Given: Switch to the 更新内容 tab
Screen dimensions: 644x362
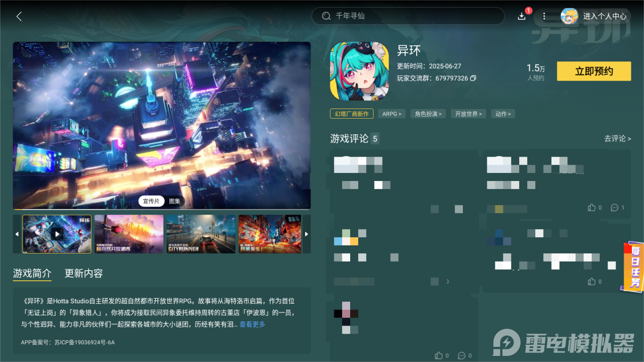Looking at the screenshot, I should click(x=83, y=273).
